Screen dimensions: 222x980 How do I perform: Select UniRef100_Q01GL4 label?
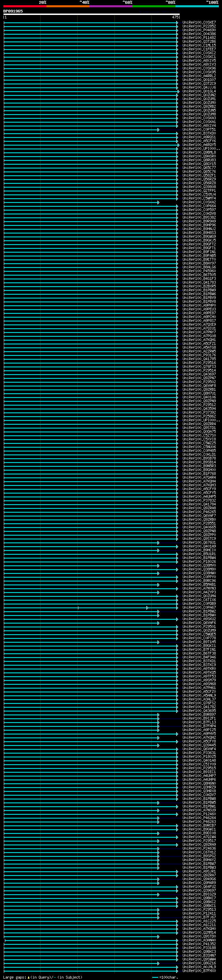pos(199,91)
